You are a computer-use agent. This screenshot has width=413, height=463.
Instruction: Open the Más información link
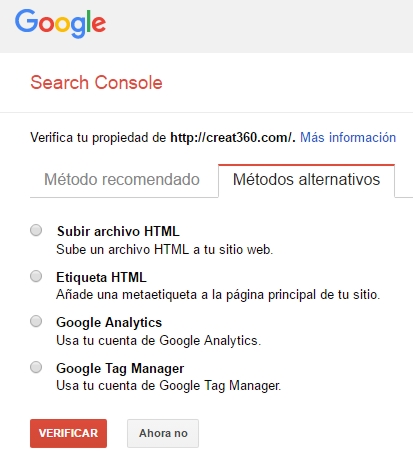point(348,137)
